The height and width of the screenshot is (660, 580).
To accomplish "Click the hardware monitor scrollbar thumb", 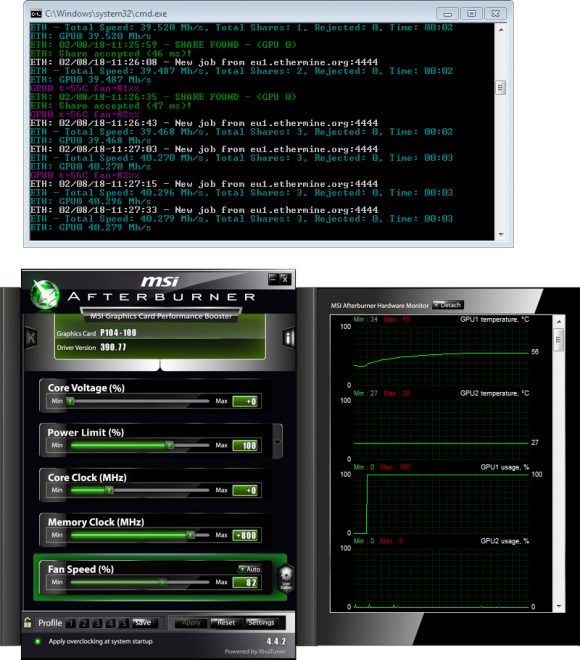I will tap(559, 339).
